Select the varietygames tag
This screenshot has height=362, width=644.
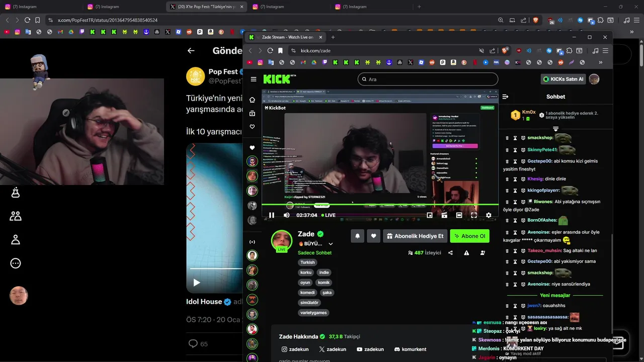pyautogui.click(x=313, y=313)
